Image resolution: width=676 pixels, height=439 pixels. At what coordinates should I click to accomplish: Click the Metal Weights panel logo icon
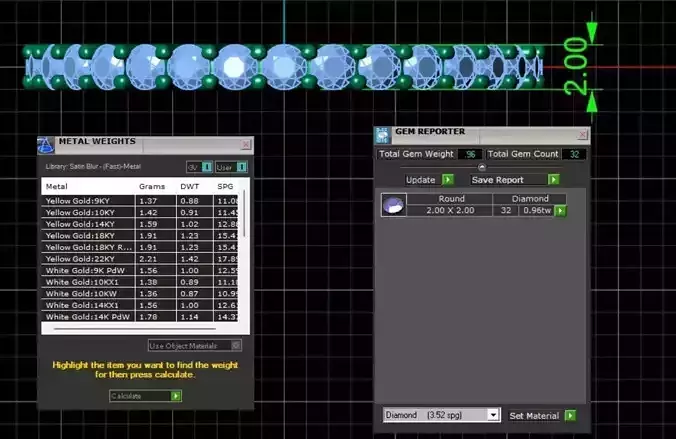click(46, 145)
